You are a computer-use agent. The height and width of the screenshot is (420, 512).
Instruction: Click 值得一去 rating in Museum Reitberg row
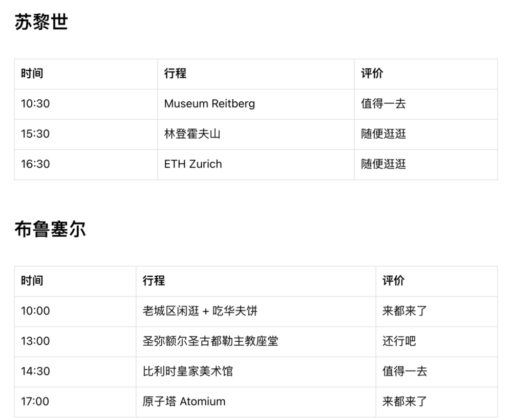pyautogui.click(x=383, y=104)
